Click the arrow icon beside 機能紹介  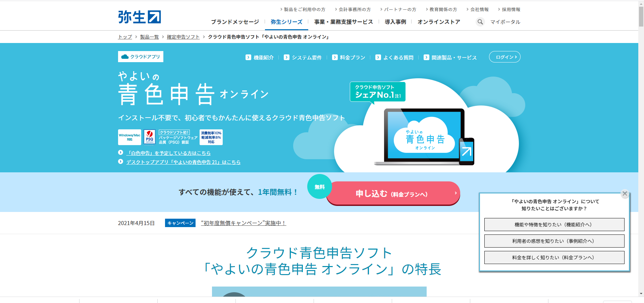(x=248, y=57)
